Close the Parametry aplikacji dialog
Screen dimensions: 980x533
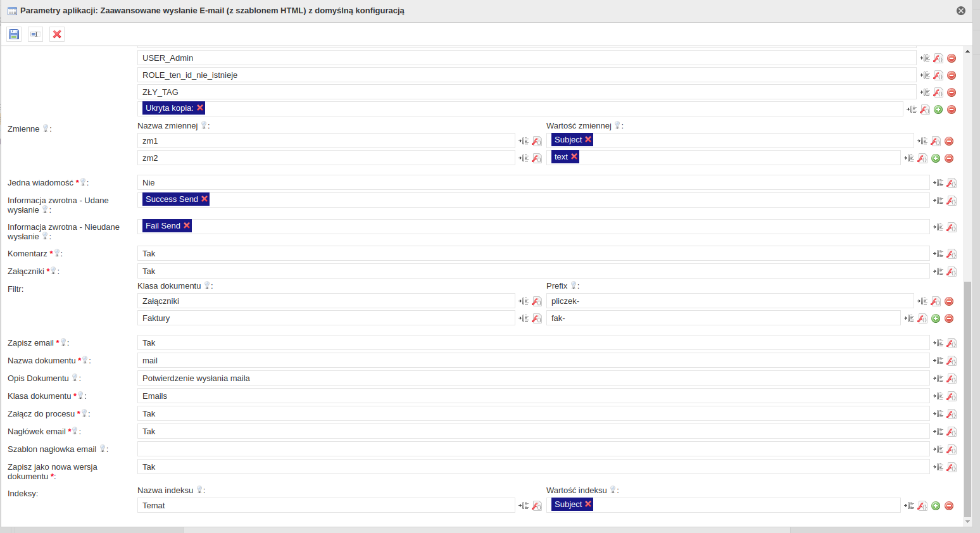(961, 11)
